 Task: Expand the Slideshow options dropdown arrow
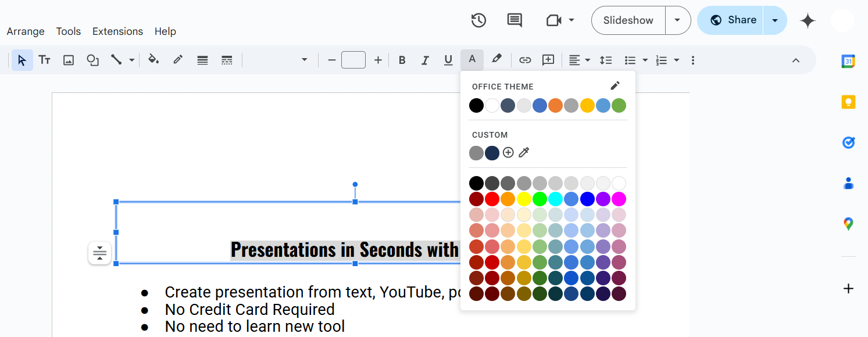tap(677, 20)
